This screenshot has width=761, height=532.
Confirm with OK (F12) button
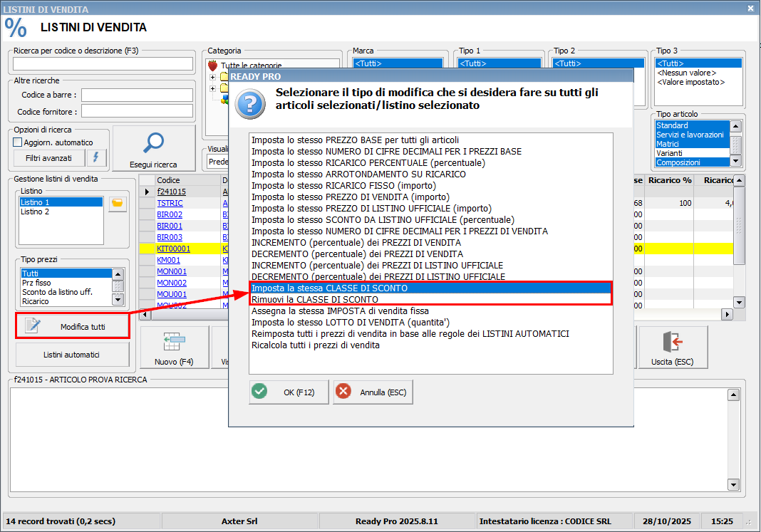point(289,392)
